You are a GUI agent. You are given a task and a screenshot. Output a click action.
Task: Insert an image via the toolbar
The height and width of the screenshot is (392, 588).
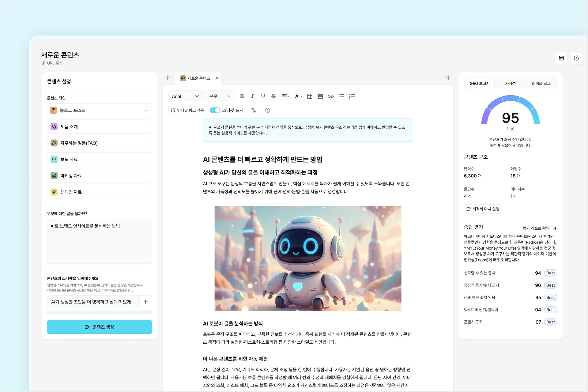320,96
